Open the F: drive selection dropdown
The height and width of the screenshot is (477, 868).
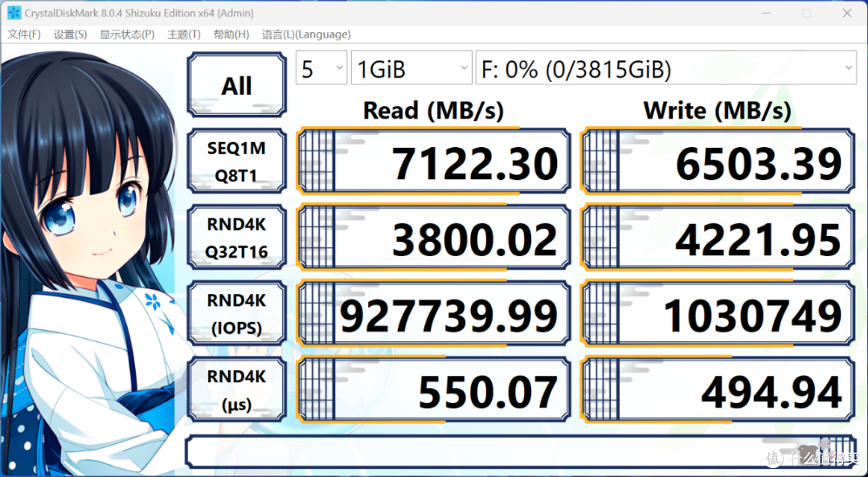(x=665, y=69)
